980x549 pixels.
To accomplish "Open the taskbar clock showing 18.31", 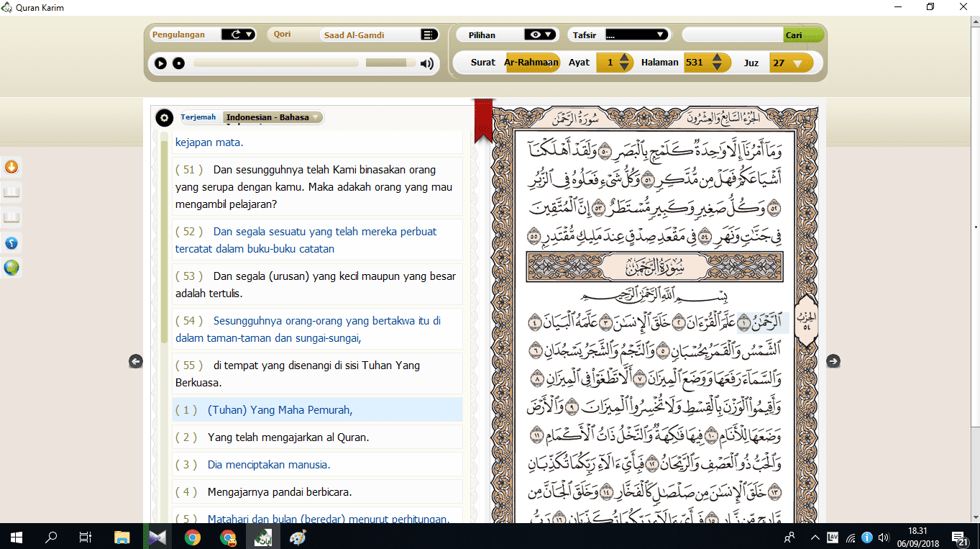I will point(917,537).
